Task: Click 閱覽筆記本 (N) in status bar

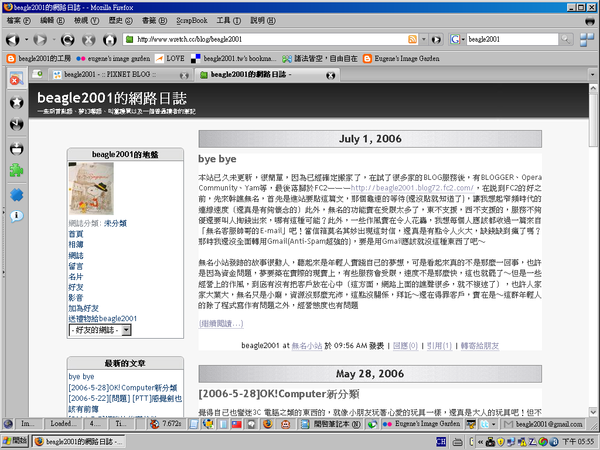Action: point(331,424)
